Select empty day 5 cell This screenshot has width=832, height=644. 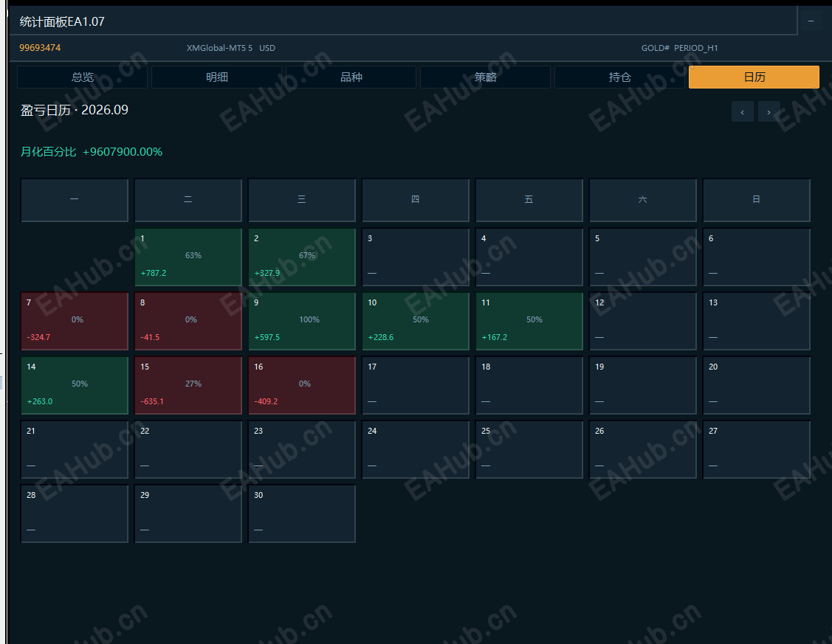[x=642, y=257]
